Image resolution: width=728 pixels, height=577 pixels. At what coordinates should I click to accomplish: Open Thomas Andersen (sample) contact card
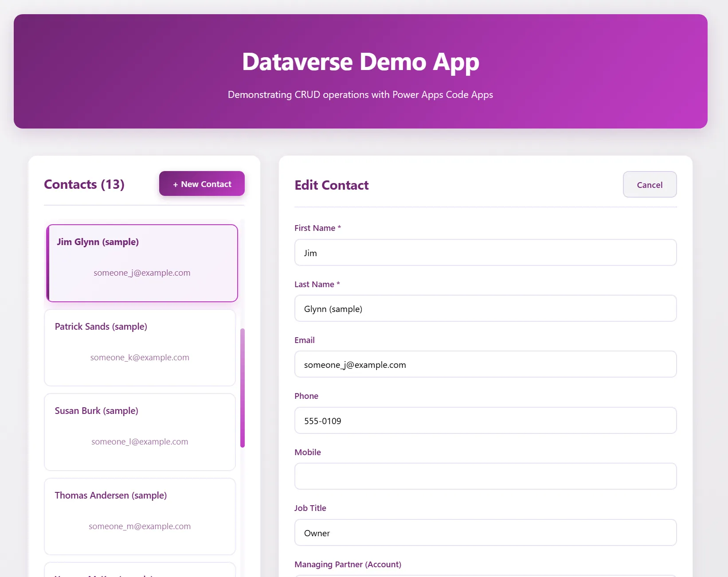coord(140,516)
